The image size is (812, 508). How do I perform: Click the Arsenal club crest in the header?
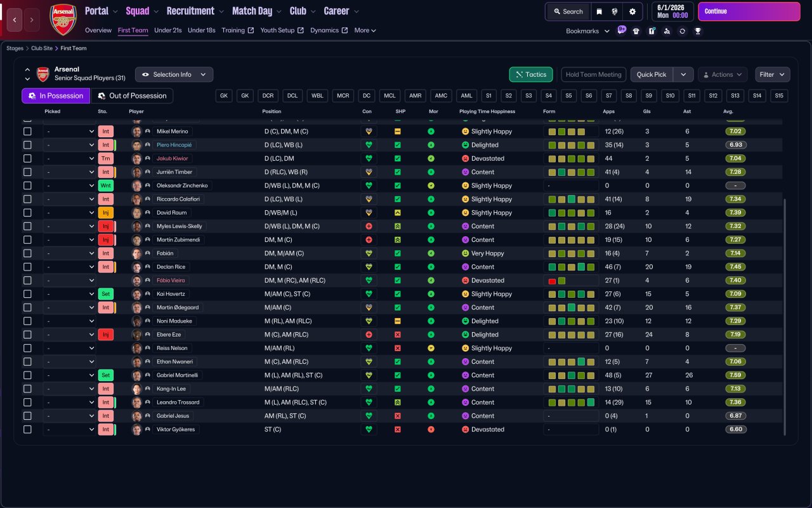click(63, 19)
